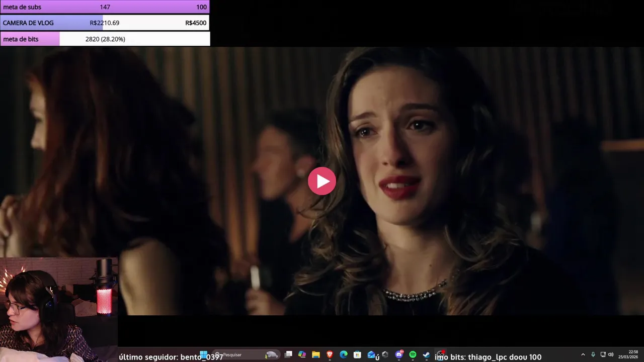This screenshot has width=644, height=362.
Task: Open Steam from the taskbar
Action: coord(426,355)
